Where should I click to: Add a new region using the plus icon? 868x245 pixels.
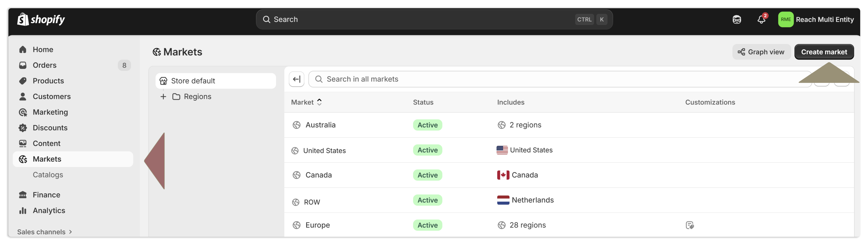(163, 96)
